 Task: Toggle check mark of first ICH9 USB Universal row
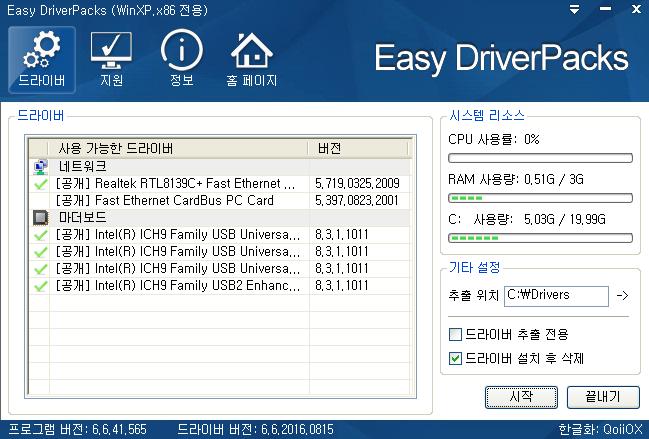coord(40,235)
